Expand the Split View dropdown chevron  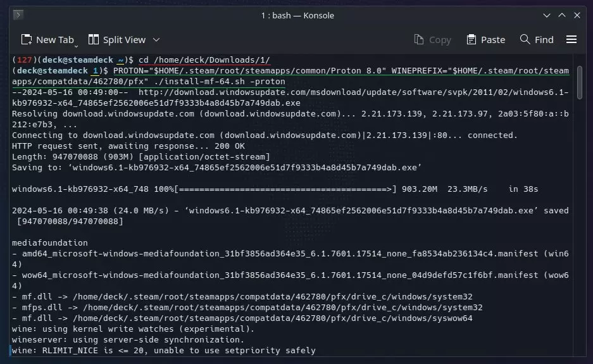click(x=156, y=40)
